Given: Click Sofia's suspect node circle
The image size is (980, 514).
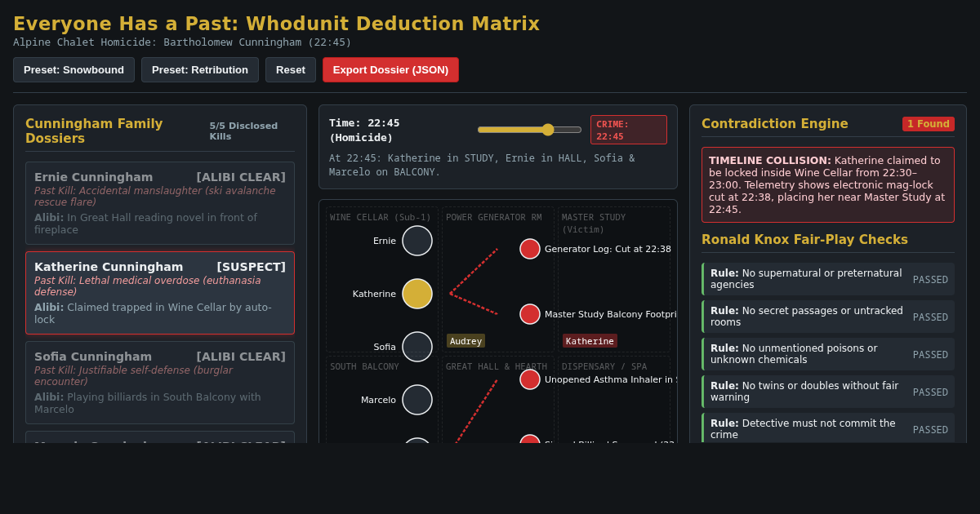Looking at the screenshot, I should tap(417, 347).
